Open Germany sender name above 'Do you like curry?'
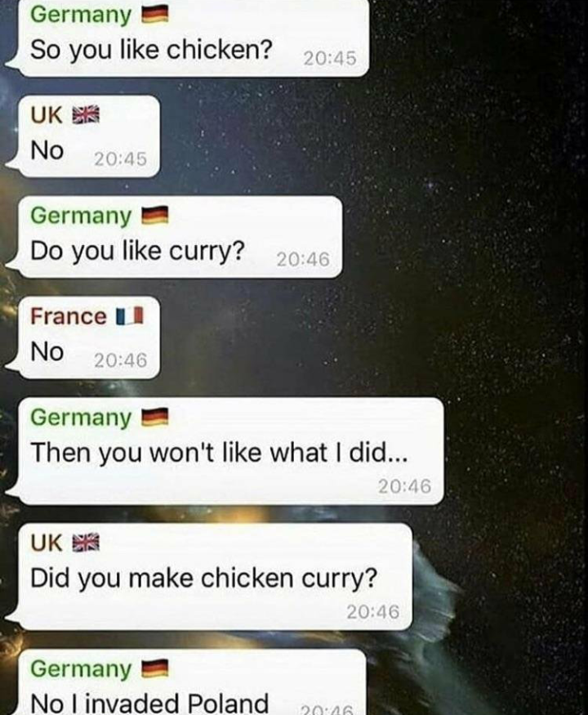Viewport: 588px width, 715px height. 81,215
